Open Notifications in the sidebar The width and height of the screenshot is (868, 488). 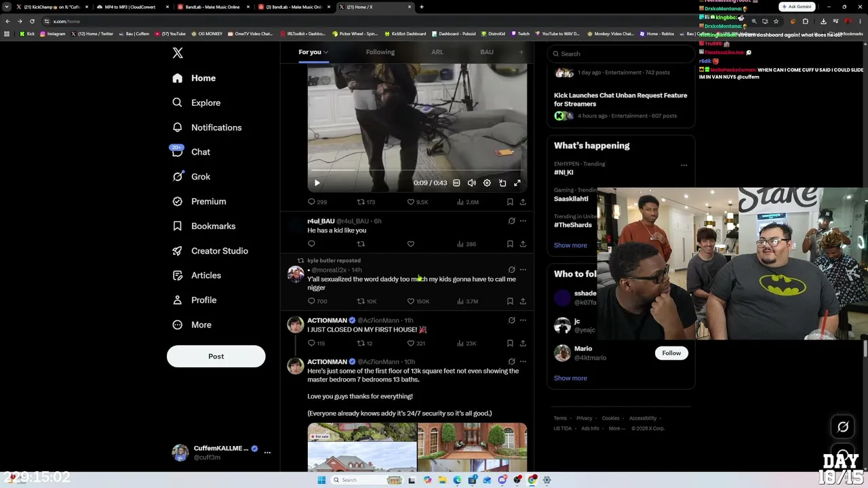[207, 127]
